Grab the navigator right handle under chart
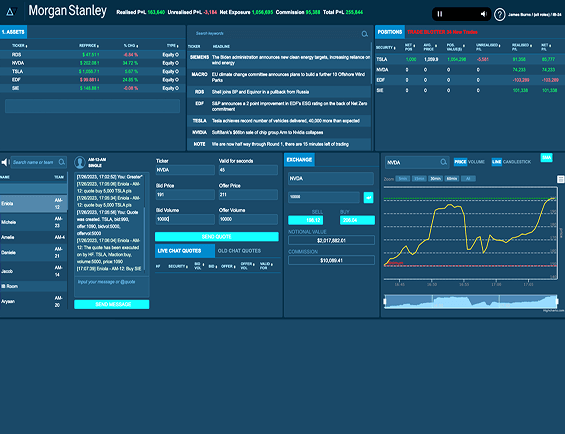 point(557,301)
